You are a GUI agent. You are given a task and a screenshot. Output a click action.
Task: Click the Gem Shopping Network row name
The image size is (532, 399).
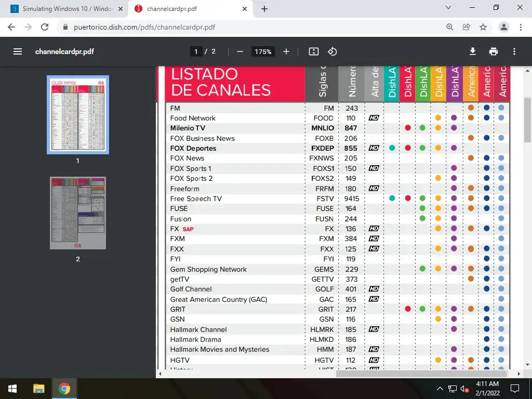pyautogui.click(x=208, y=269)
